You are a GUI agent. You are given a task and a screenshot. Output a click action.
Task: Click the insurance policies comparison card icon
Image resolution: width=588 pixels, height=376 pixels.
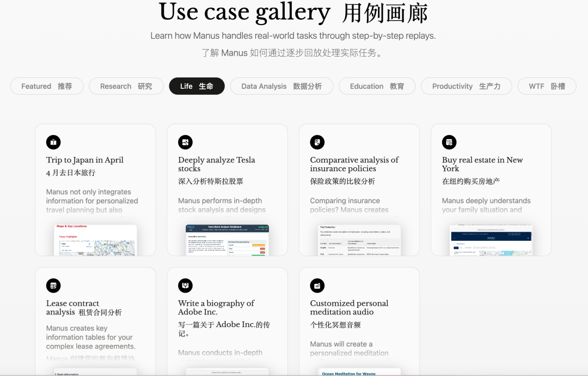317,142
